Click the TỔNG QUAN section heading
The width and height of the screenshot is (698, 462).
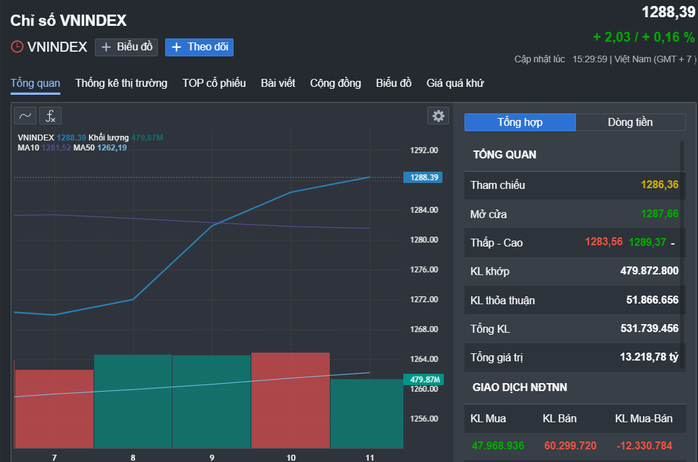click(x=504, y=154)
